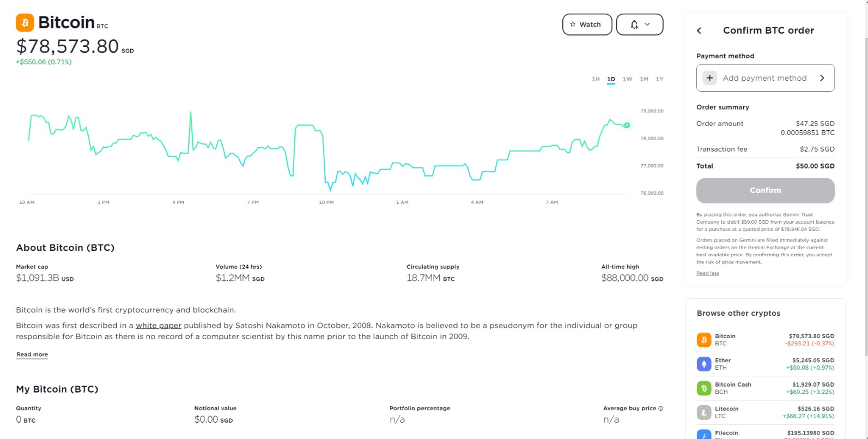Click the plus icon for payment method
Image resolution: width=868 pixels, height=439 pixels.
point(709,78)
